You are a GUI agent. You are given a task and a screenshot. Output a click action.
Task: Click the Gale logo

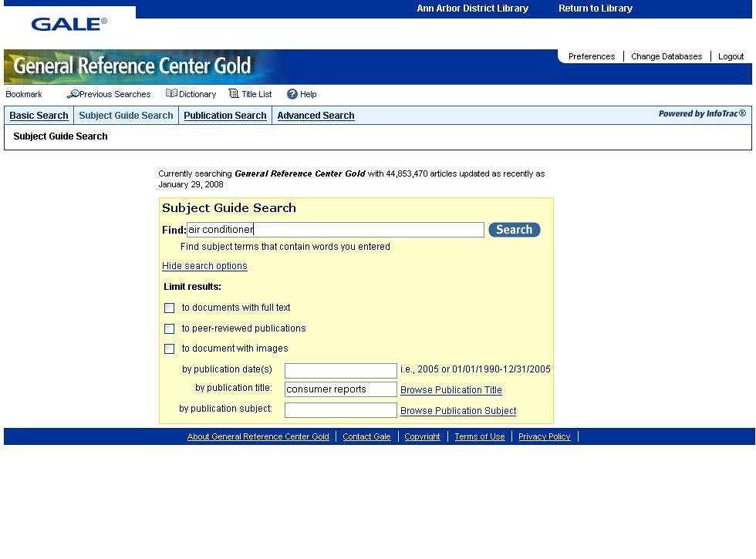coord(69,24)
